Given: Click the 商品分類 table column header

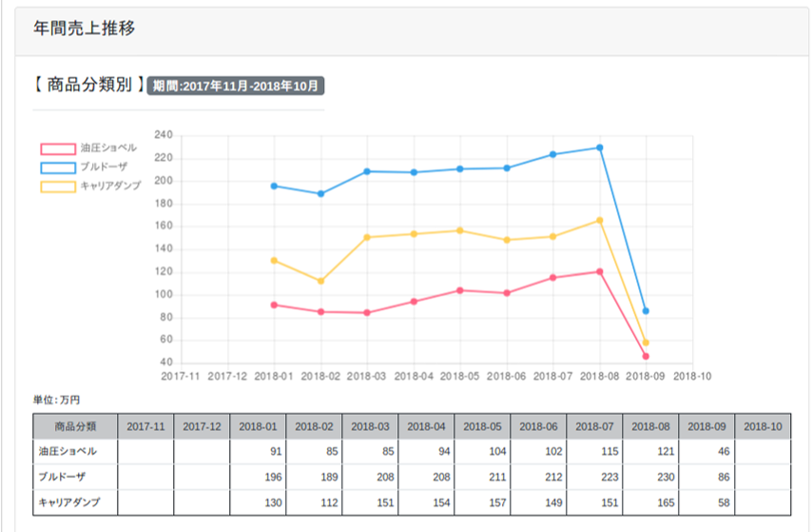Looking at the screenshot, I should [75, 426].
